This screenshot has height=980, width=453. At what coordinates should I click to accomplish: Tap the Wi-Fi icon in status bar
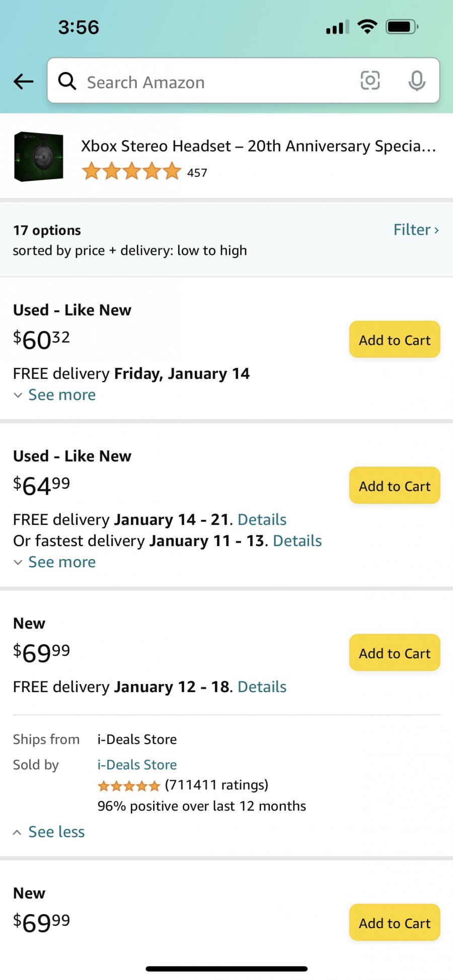pyautogui.click(x=367, y=27)
